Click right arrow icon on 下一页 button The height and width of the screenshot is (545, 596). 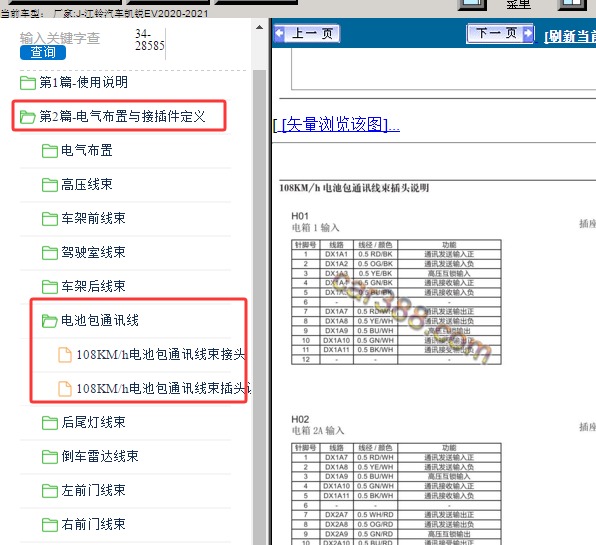coord(528,33)
